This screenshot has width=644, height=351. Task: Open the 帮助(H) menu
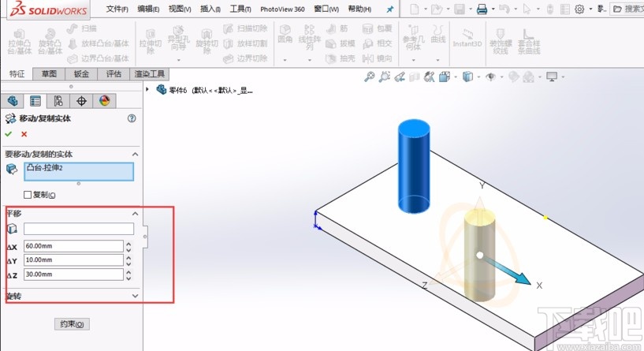tap(359, 9)
